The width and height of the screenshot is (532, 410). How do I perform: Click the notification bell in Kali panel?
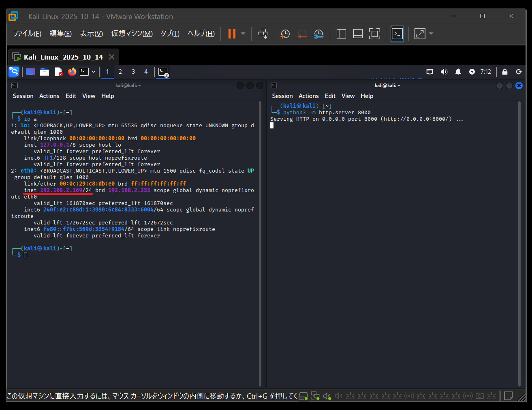pyautogui.click(x=458, y=72)
